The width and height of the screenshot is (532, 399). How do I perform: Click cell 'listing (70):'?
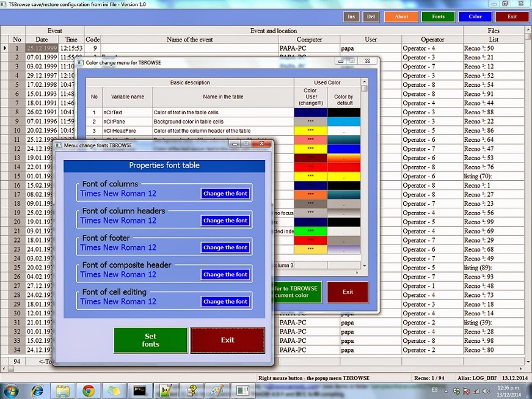(494, 176)
